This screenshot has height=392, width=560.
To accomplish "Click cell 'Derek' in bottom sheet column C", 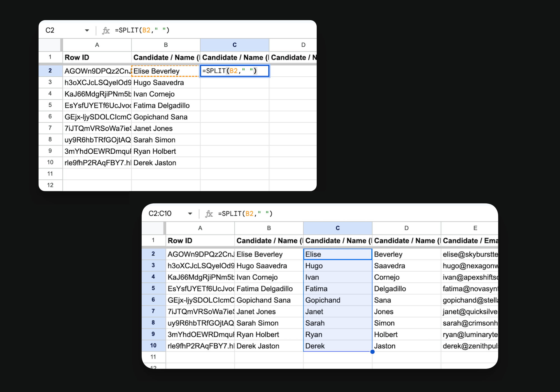I will tap(338, 346).
